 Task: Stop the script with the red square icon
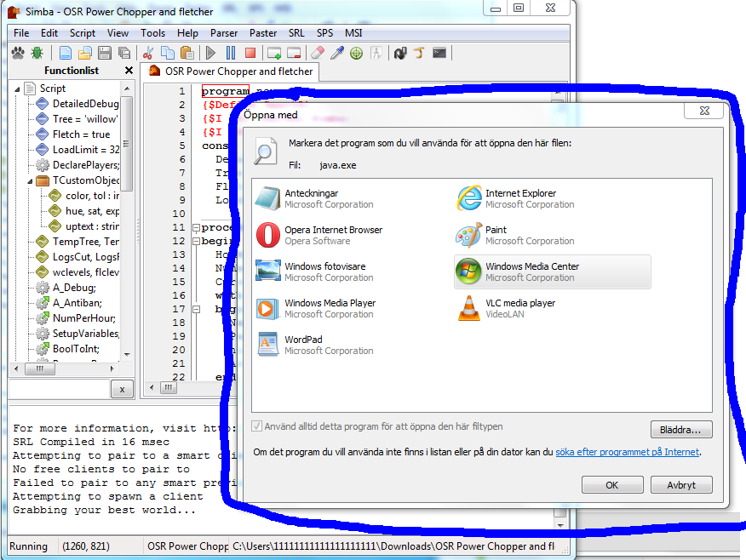tap(250, 53)
